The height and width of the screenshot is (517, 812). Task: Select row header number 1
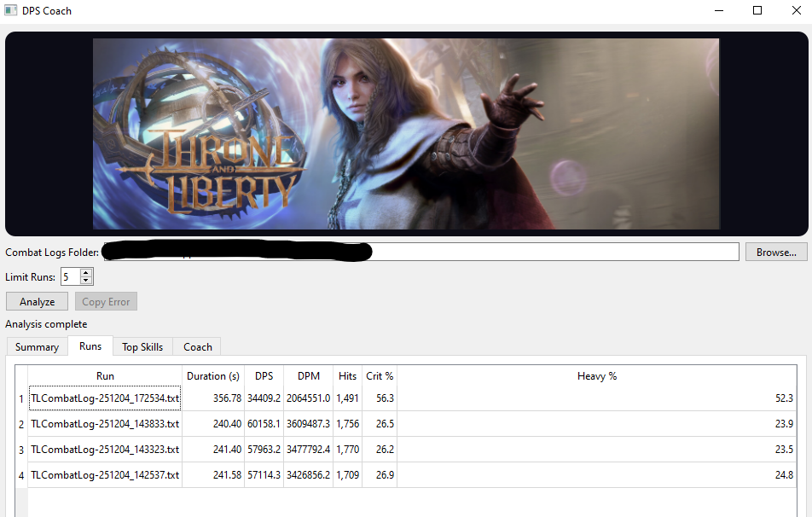click(21, 398)
